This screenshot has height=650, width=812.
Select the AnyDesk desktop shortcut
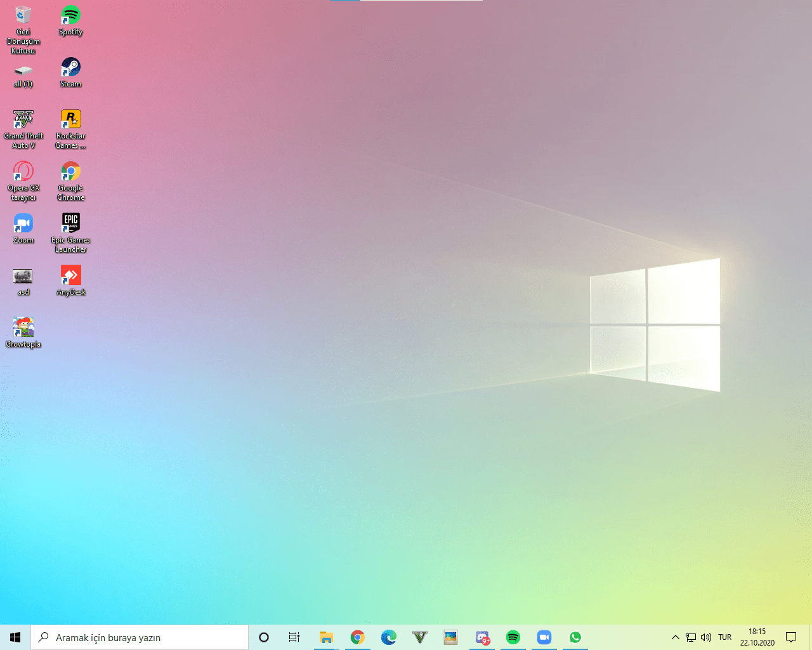click(x=71, y=281)
